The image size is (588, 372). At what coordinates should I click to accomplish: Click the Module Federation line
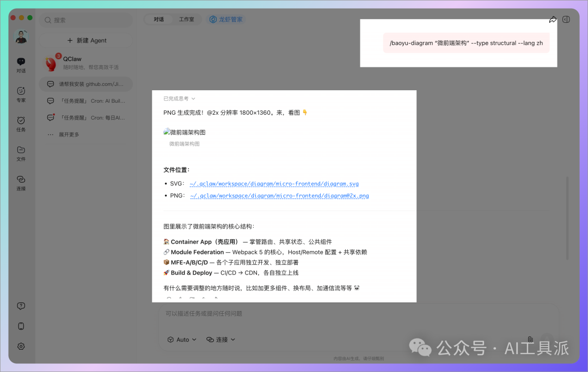265,252
